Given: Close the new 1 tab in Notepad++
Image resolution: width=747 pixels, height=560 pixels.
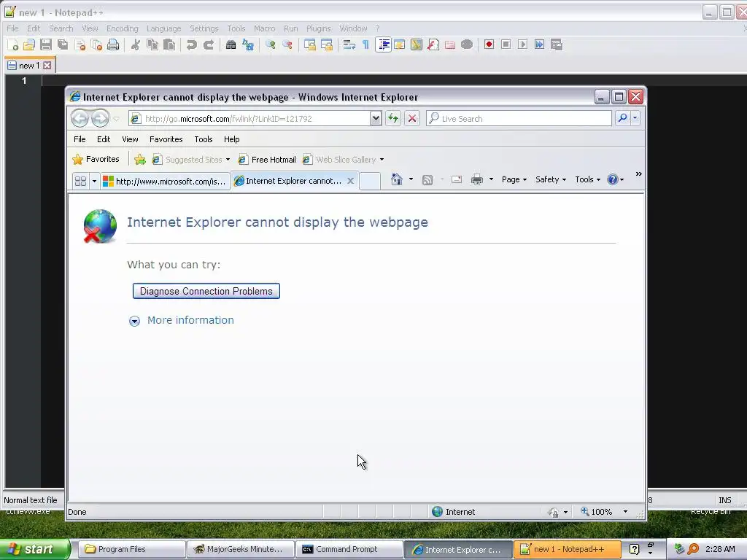Looking at the screenshot, I should pos(47,65).
